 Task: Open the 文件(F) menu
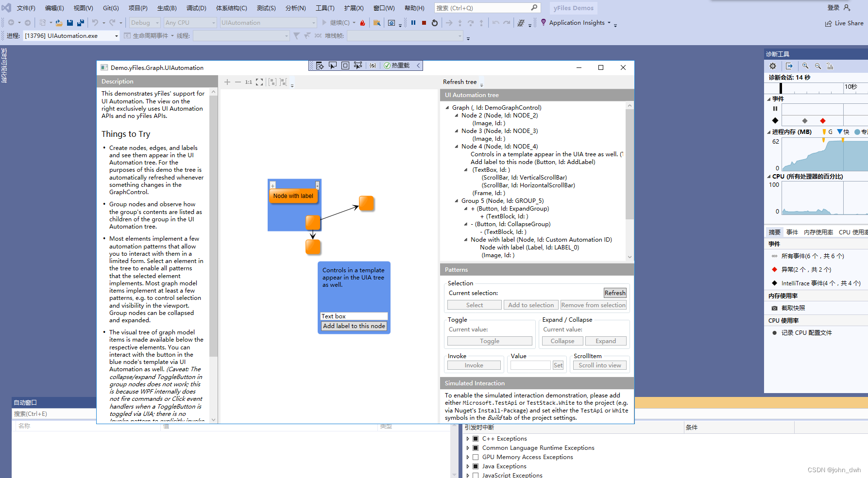(26, 8)
